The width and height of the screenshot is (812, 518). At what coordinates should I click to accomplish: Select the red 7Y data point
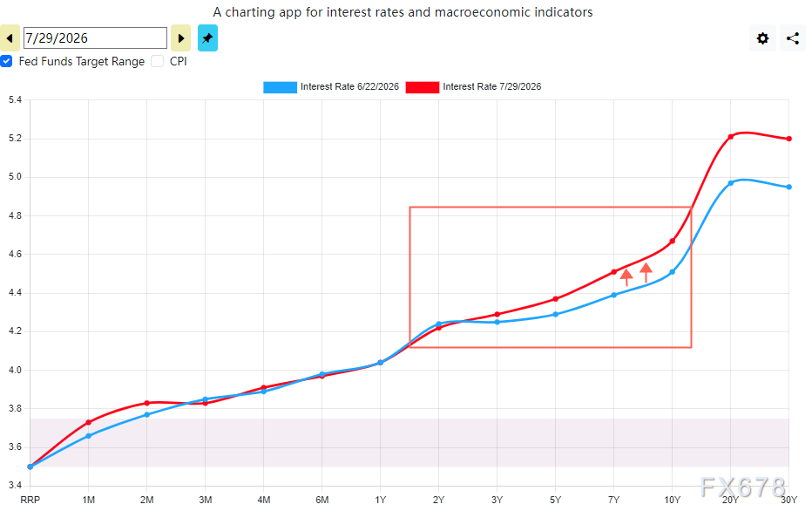(x=614, y=272)
